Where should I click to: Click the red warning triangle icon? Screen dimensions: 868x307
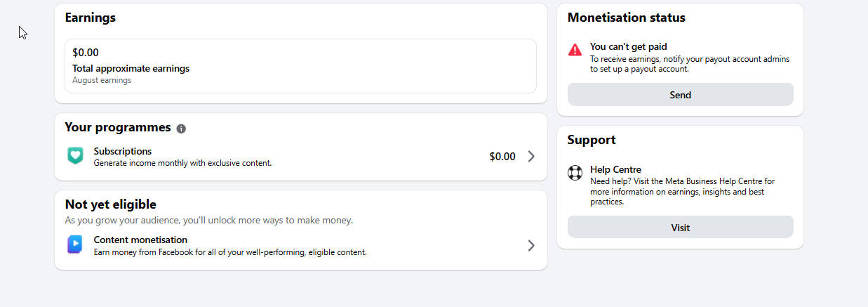575,50
